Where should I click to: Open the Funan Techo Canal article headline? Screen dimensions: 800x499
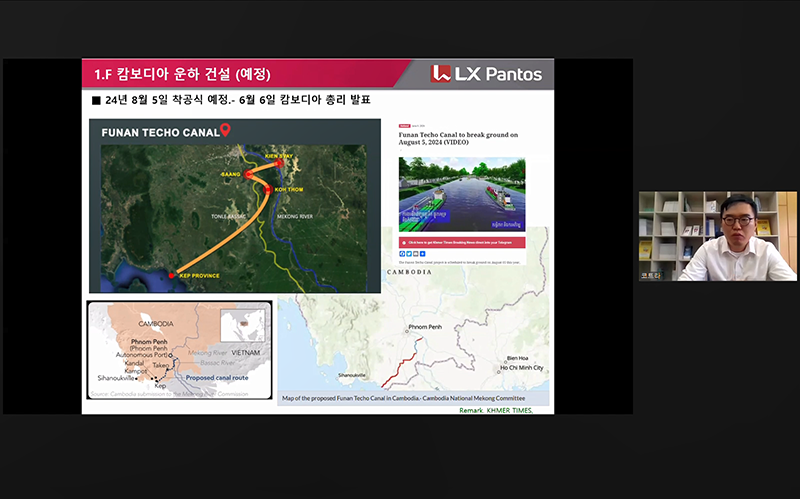click(x=458, y=138)
